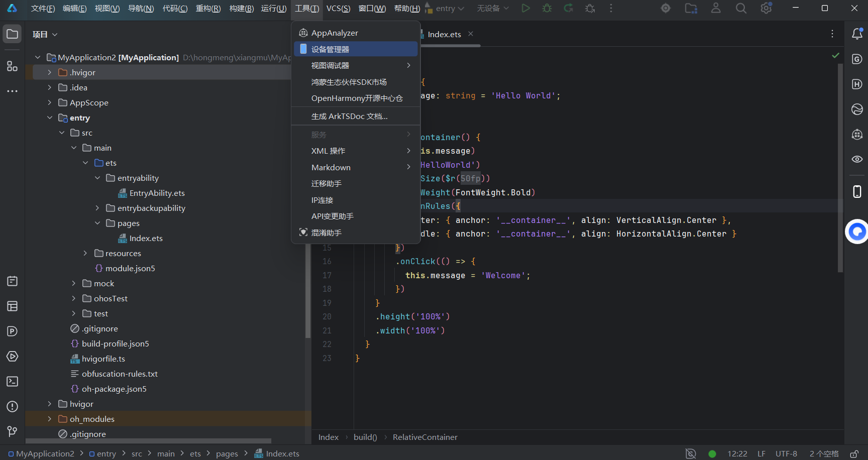Expand the .hvigor folder
The height and width of the screenshot is (460, 868).
point(49,72)
